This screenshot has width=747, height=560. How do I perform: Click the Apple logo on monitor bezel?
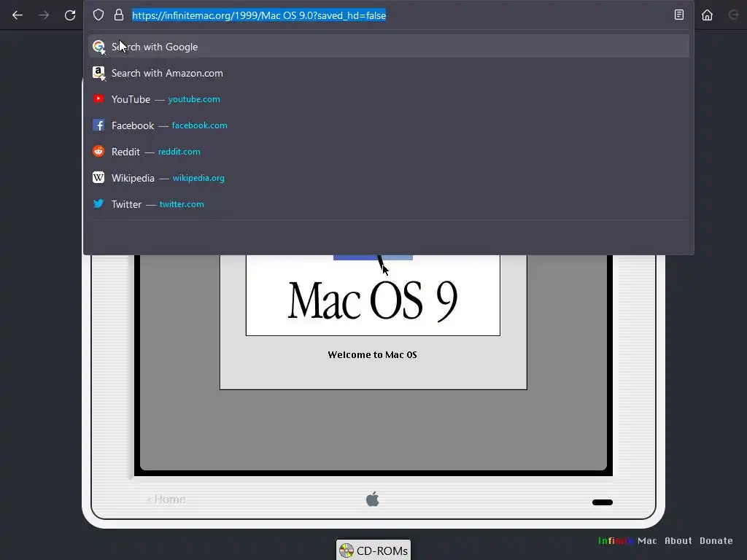[x=373, y=499]
